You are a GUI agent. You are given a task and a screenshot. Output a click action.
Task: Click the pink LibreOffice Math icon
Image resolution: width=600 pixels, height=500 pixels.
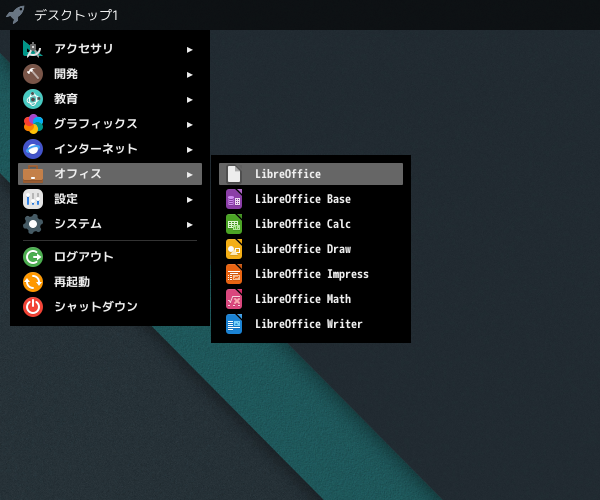click(x=234, y=299)
